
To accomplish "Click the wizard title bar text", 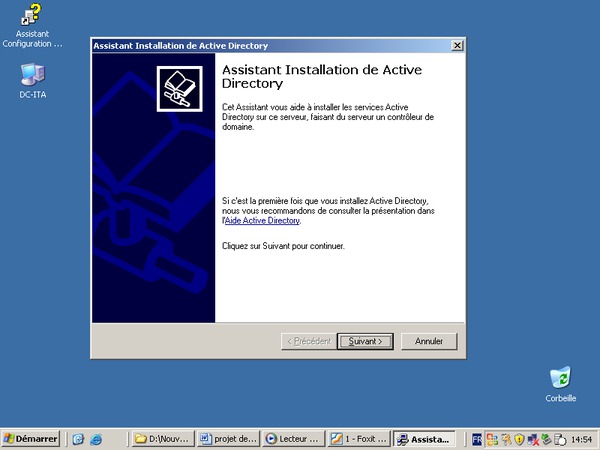I will pyautogui.click(x=180, y=46).
